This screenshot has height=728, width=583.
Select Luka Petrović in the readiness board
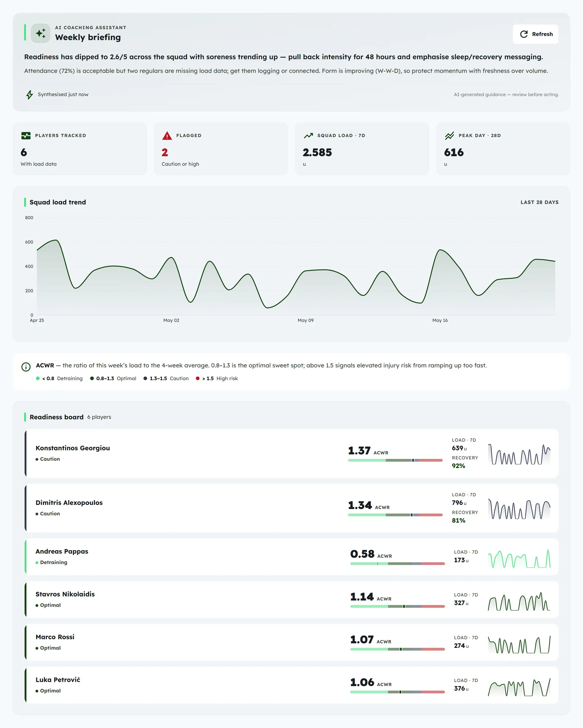[291, 685]
